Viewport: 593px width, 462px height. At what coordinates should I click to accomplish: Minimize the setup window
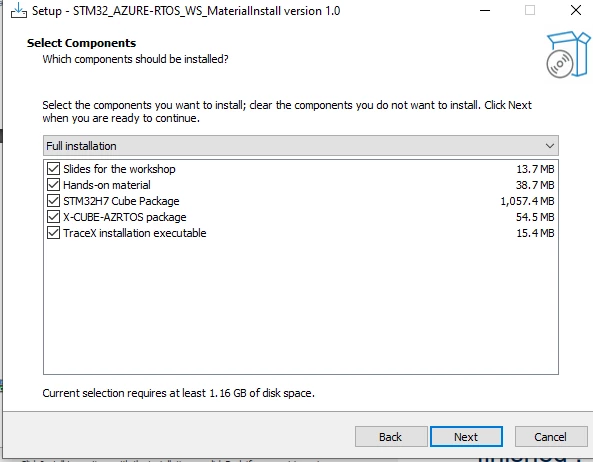point(485,11)
